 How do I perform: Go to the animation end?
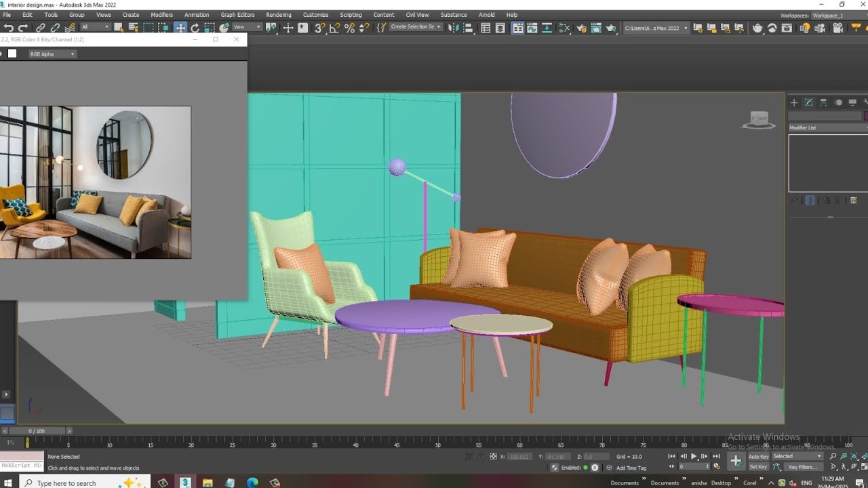pos(716,456)
